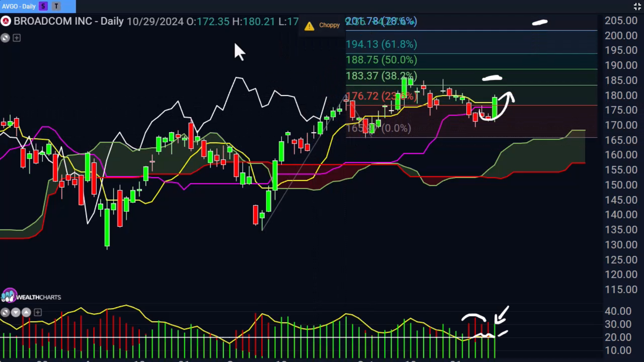Maximize the lower indicator pane
Screen dimensions: 644x362
(5, 313)
